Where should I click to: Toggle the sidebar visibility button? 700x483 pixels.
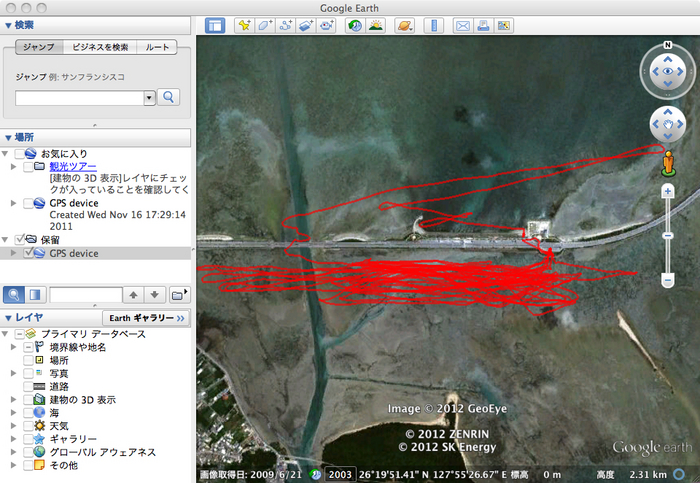[215, 25]
